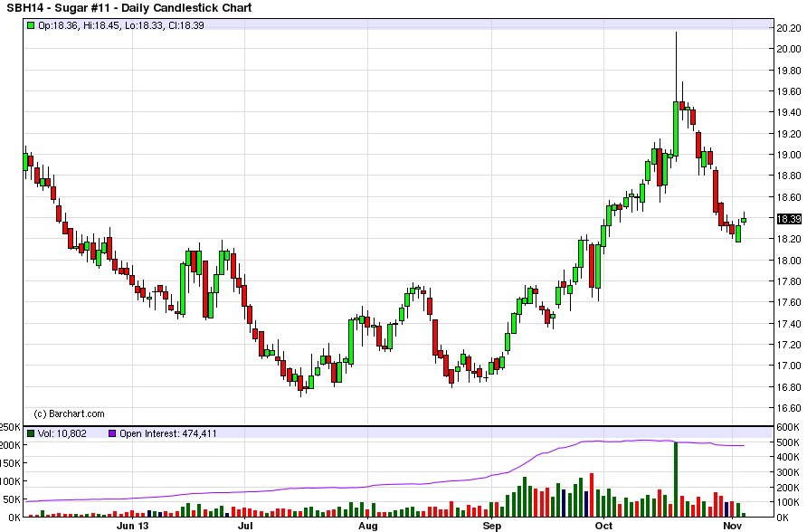Click the 16.80 price axis label
This screenshot has width=807, height=532.
pos(789,387)
